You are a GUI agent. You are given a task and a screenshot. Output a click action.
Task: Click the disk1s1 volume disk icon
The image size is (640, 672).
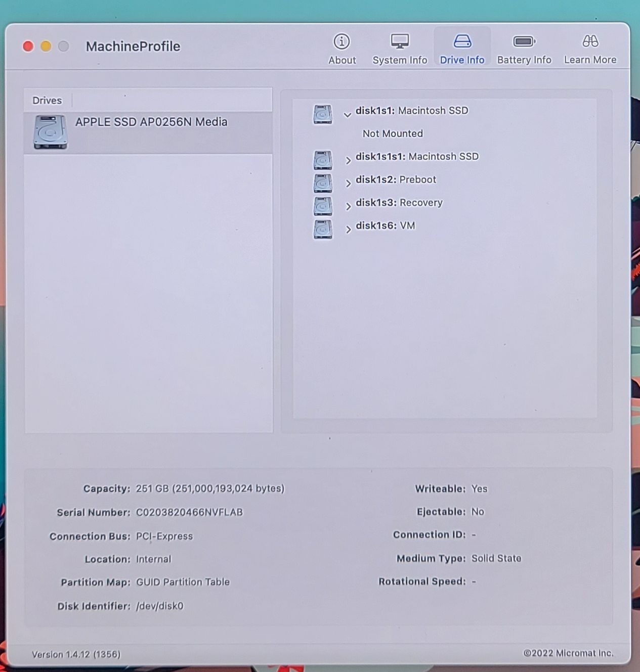point(323,114)
